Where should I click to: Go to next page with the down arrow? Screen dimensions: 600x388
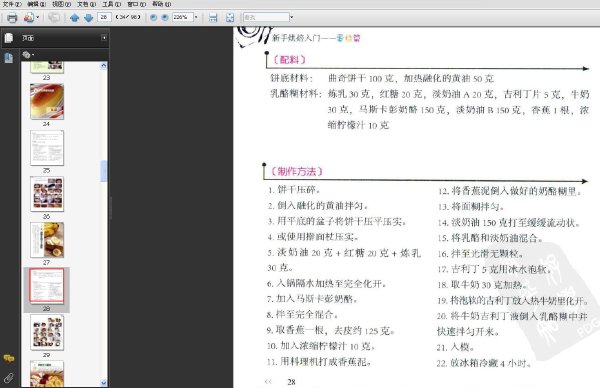coord(88,18)
